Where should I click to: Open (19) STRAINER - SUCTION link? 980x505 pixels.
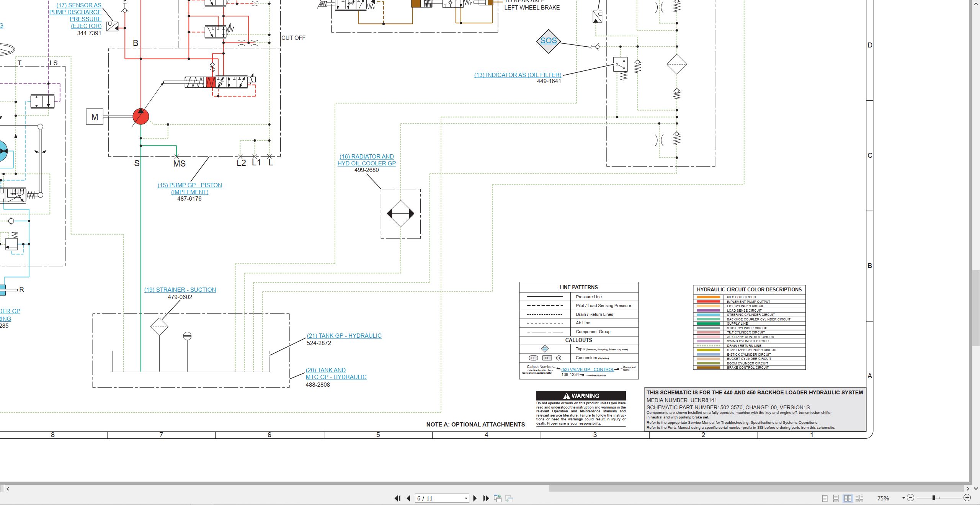tap(180, 290)
